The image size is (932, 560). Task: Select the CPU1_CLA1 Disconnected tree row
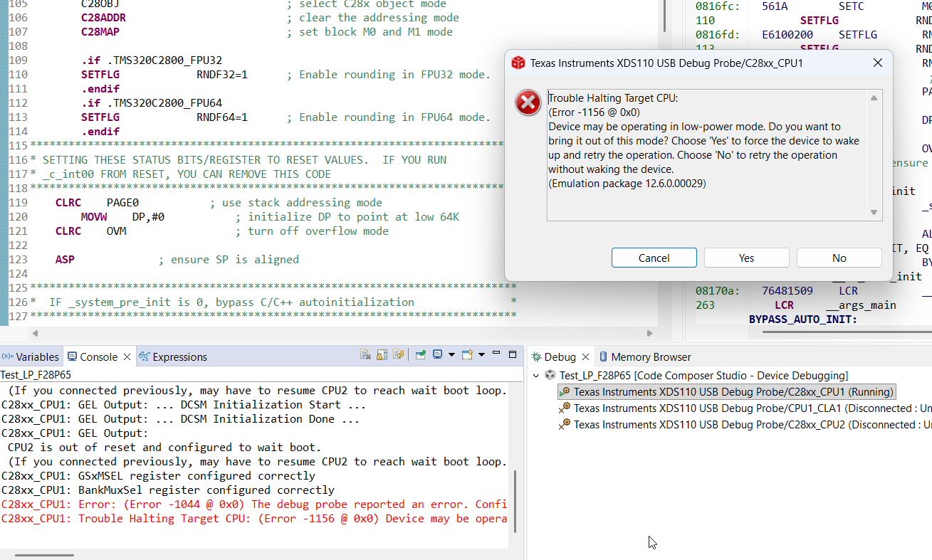745,408
